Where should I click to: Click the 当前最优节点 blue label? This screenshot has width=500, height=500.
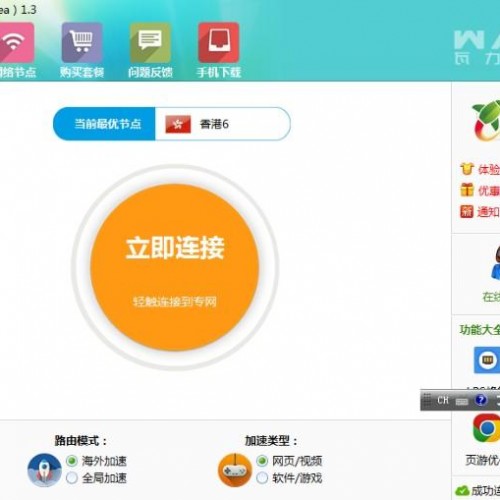pyautogui.click(x=104, y=124)
